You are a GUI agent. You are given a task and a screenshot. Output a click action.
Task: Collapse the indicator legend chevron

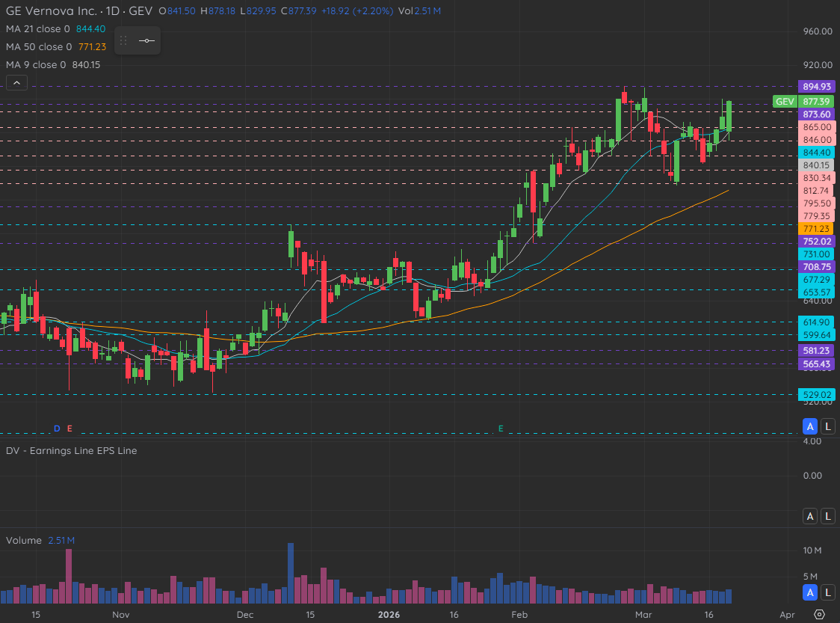(x=16, y=82)
